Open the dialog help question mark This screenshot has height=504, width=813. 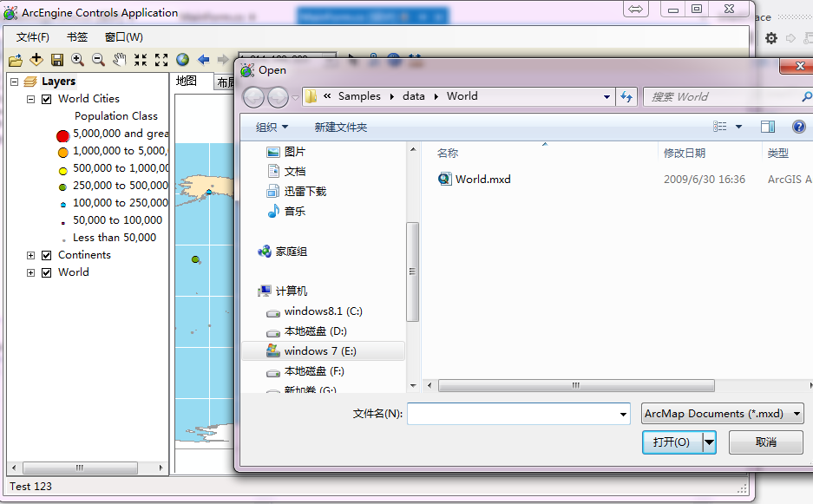(x=799, y=127)
